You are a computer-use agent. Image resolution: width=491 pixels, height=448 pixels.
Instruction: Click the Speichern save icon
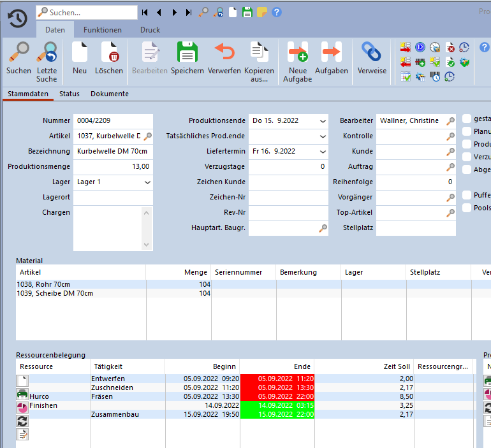pos(187,53)
